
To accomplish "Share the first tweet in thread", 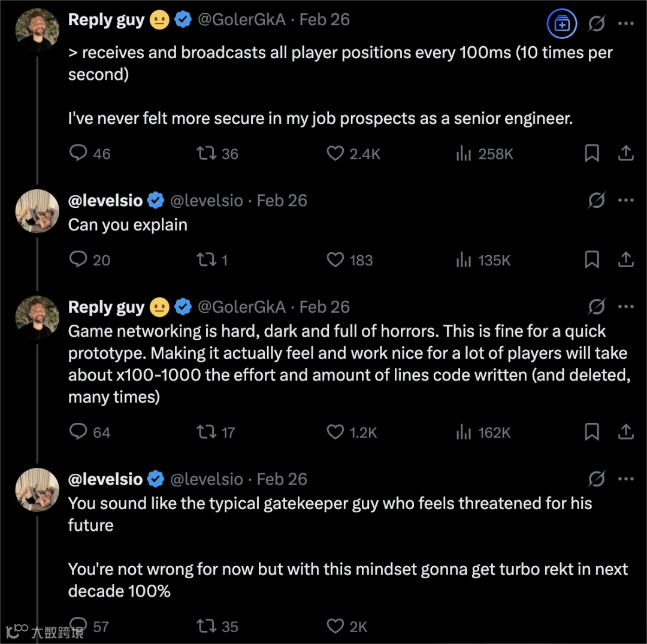I will point(625,153).
